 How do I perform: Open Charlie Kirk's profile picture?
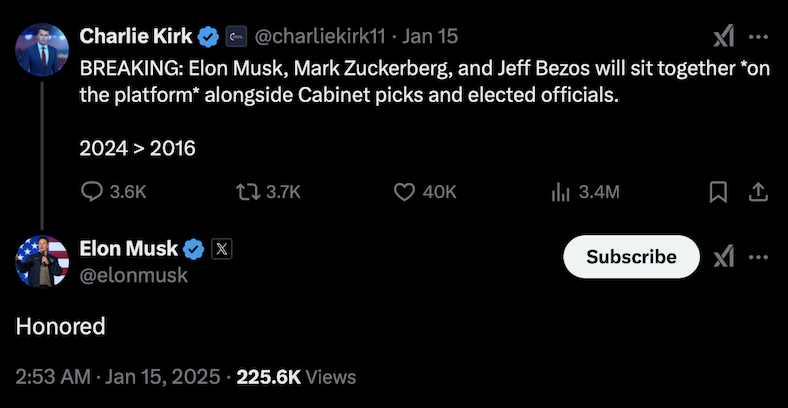(x=41, y=47)
